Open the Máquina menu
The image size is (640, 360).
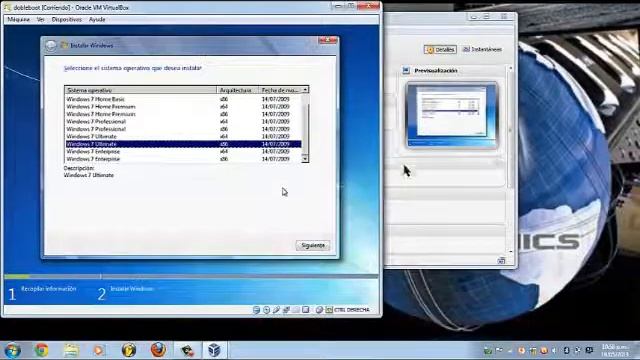click(x=18, y=19)
